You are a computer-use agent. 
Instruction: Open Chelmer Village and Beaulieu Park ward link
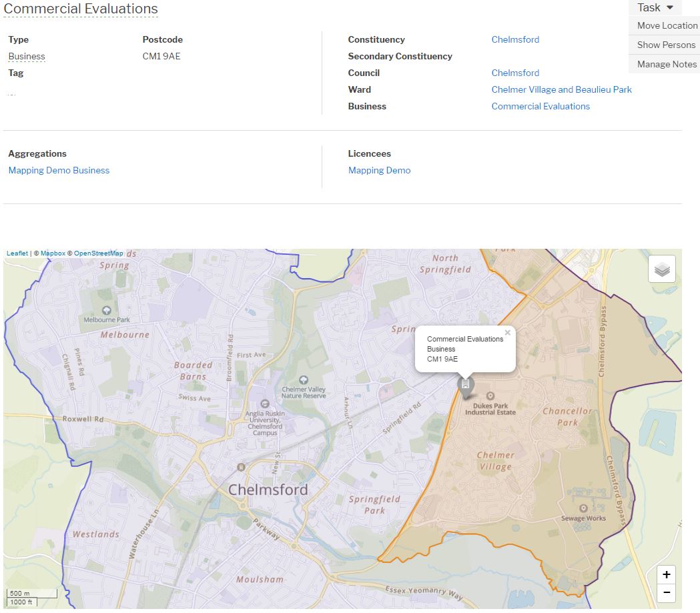[562, 89]
